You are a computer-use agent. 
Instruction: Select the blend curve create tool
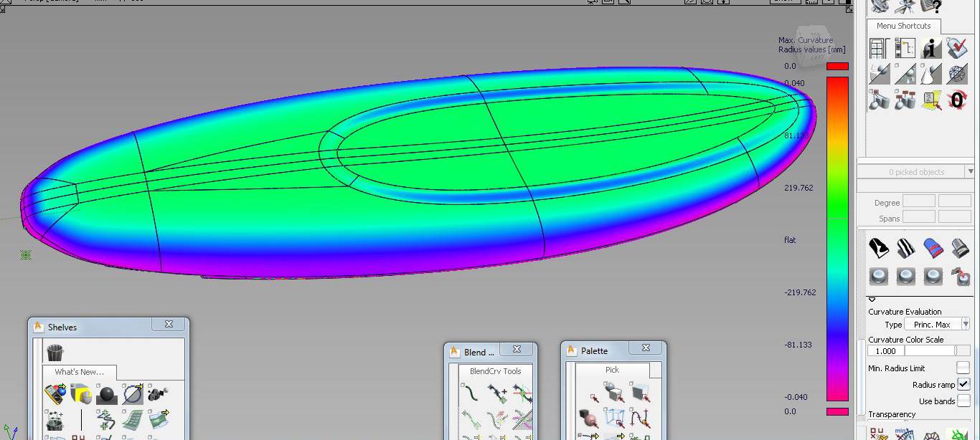[x=470, y=393]
